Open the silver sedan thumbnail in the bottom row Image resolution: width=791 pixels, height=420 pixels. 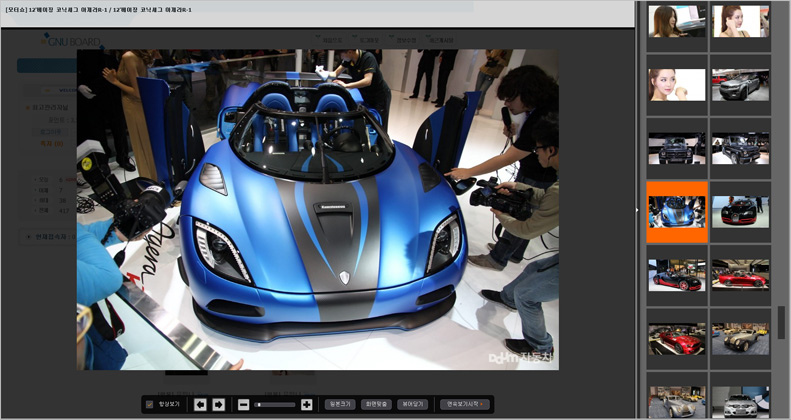740,401
